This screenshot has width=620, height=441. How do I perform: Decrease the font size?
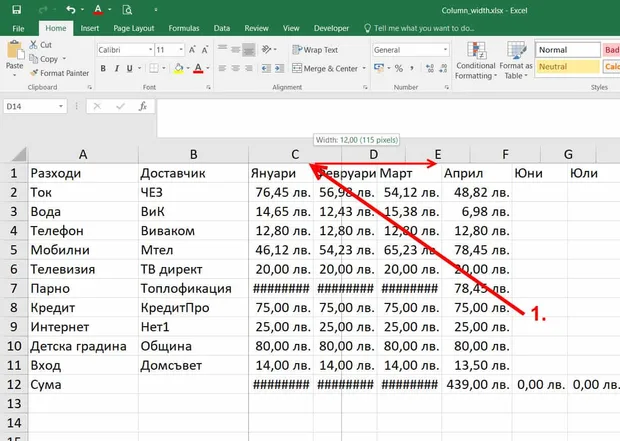click(x=205, y=50)
